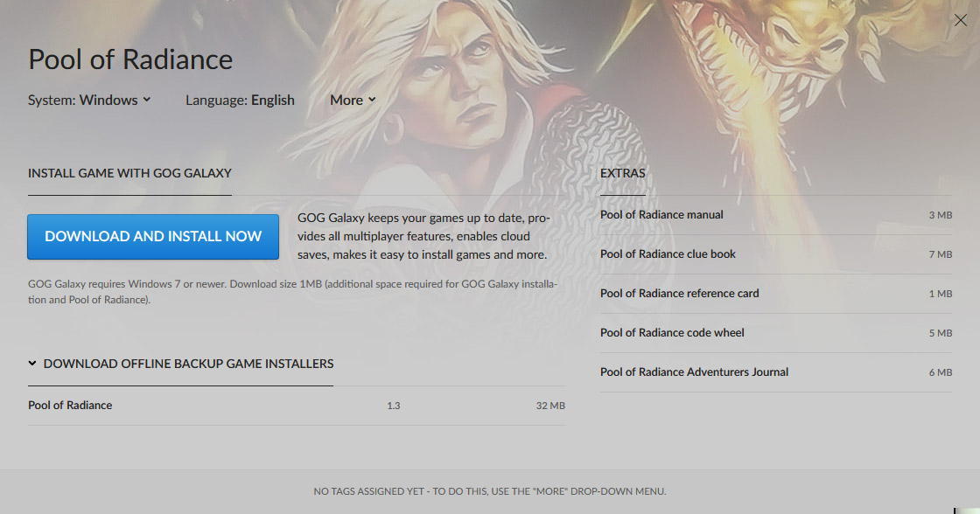Click the 3 MB manual size
The image size is (980, 514).
point(940,215)
